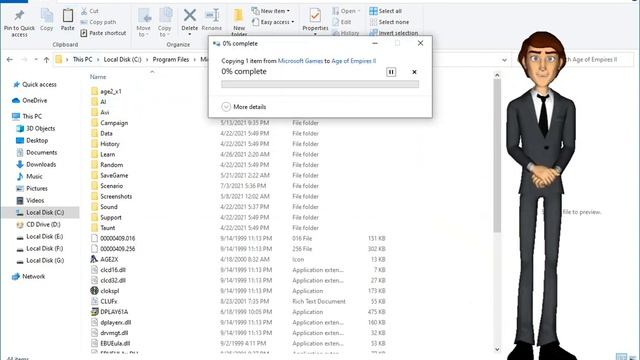The width and height of the screenshot is (640, 360).
Task: Click the copy progress bar
Action: pos(320,84)
